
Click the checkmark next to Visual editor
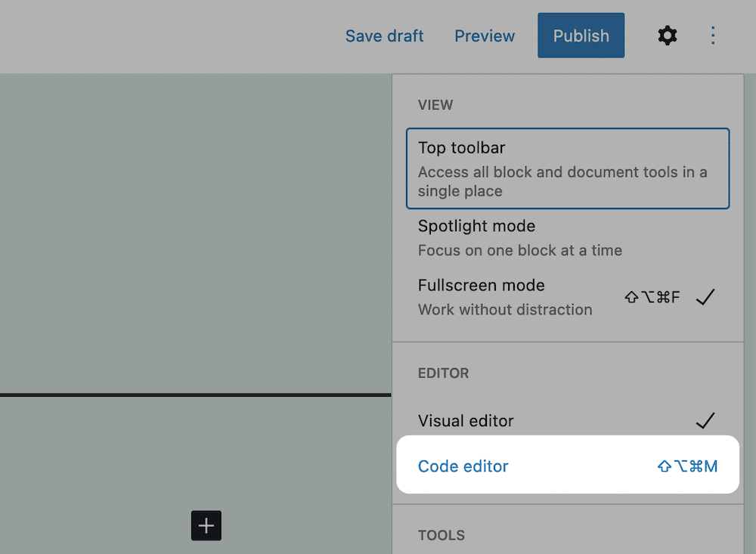pos(705,421)
